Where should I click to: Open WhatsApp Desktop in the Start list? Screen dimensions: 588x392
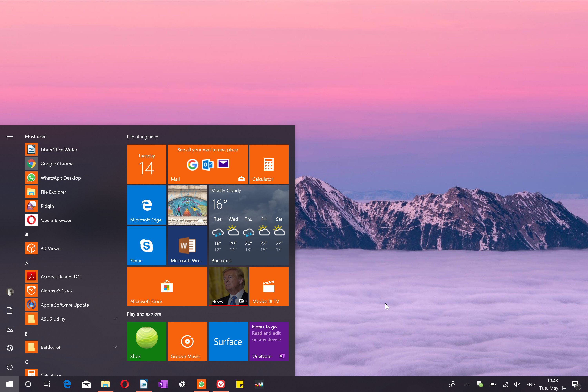(71, 178)
